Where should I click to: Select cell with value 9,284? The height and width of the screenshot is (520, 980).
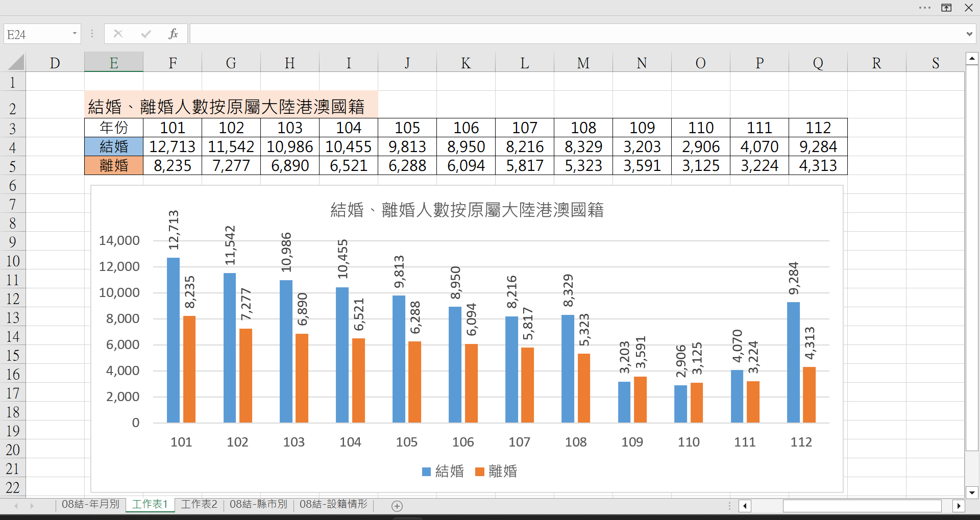[818, 146]
